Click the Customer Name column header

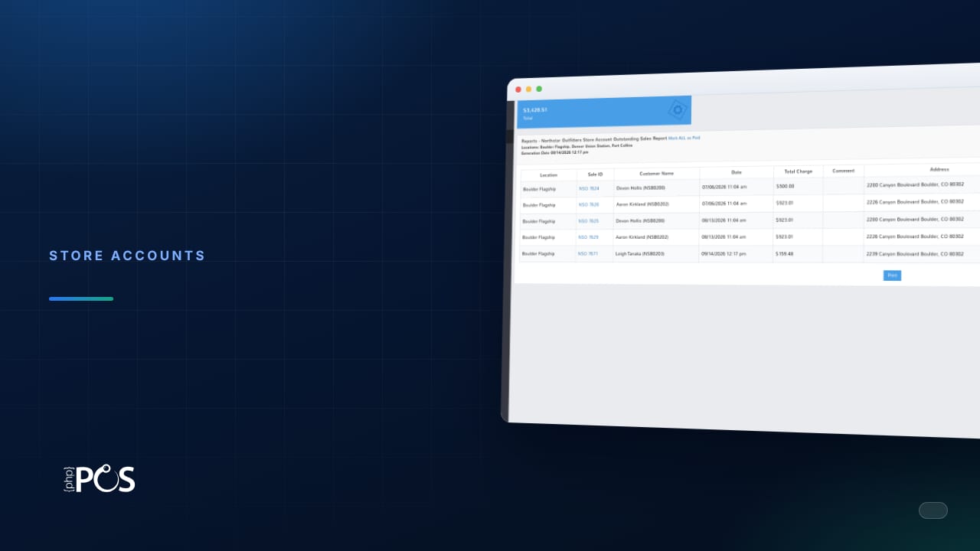click(x=656, y=174)
